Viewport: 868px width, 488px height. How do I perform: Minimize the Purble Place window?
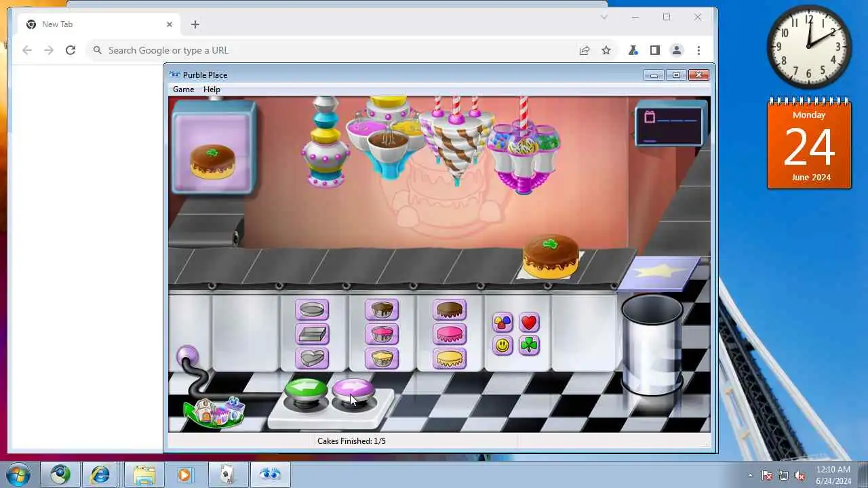point(654,75)
